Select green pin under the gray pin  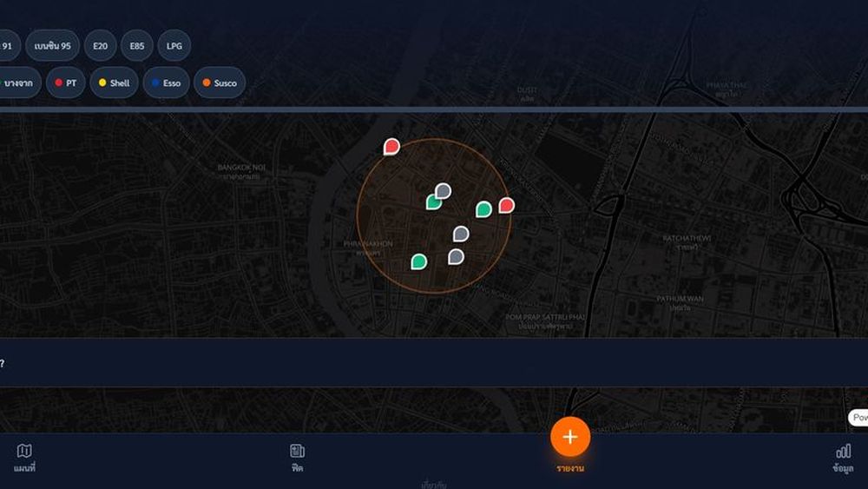(x=432, y=203)
